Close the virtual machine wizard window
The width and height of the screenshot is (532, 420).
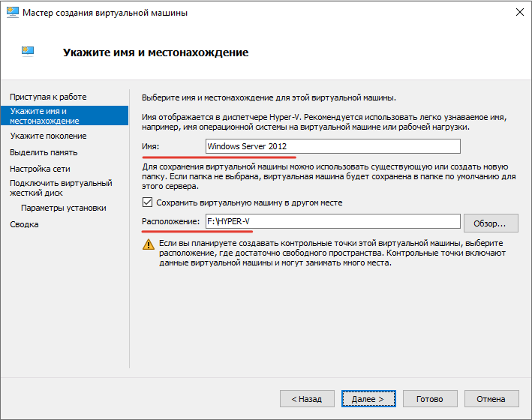[518, 13]
